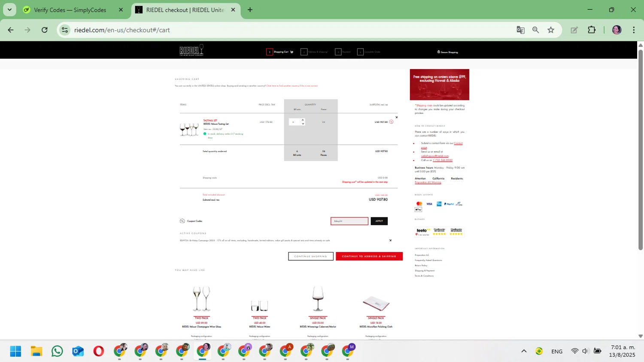Show hidden system tray icons
The height and width of the screenshot is (362, 644).
524,351
